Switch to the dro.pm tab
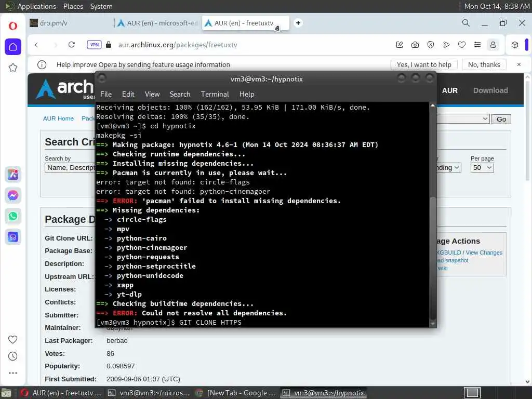This screenshot has height=399, width=532. pyautogui.click(x=70, y=23)
